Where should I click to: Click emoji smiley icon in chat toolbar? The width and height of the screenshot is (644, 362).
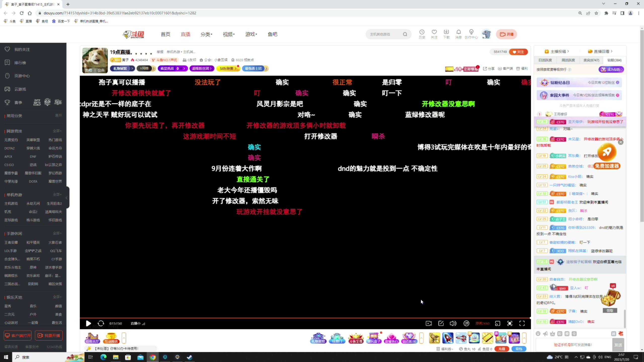pyautogui.click(x=538, y=334)
